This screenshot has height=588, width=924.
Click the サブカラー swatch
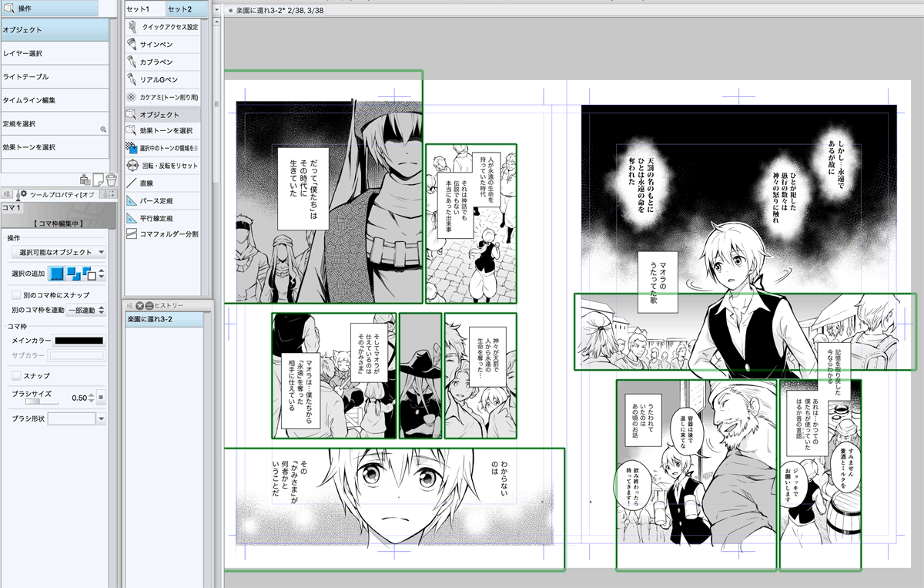[77, 355]
